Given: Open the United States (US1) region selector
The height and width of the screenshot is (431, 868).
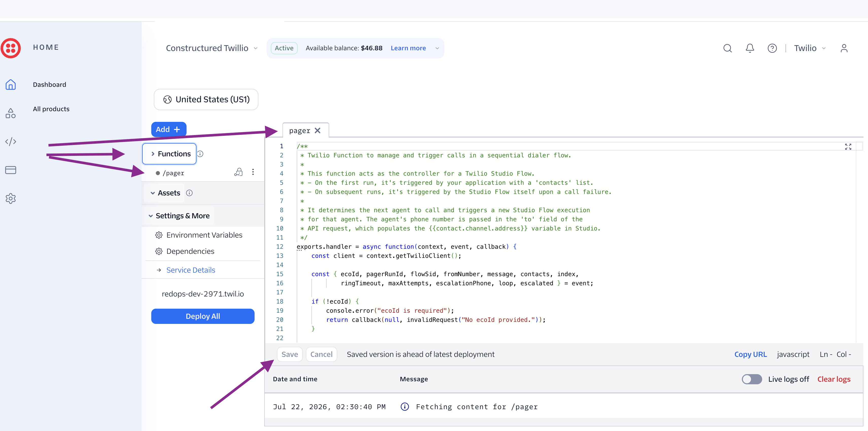Looking at the screenshot, I should 206,100.
